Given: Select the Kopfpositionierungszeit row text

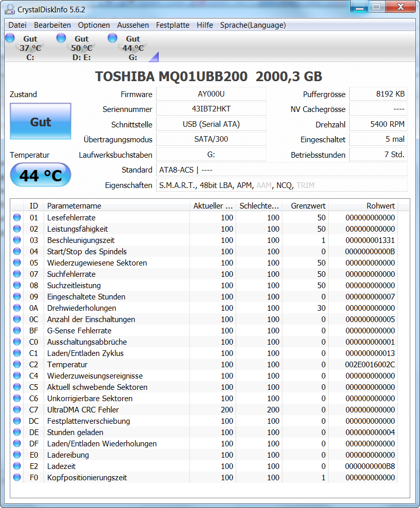Looking at the screenshot, I should (87, 478).
